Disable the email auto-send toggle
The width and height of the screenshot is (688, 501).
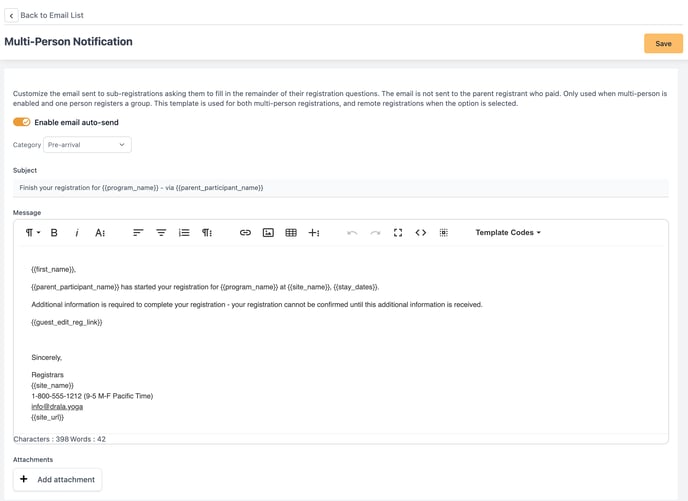click(x=22, y=122)
